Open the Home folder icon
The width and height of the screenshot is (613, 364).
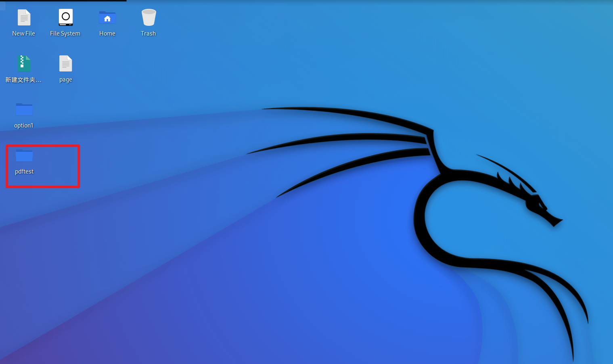coord(107,18)
